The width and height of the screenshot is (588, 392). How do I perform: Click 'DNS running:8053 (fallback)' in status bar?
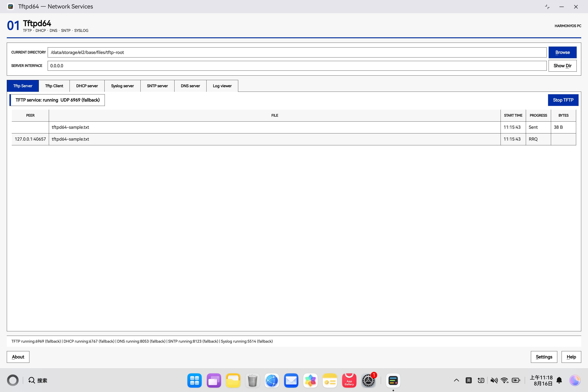pyautogui.click(x=141, y=341)
